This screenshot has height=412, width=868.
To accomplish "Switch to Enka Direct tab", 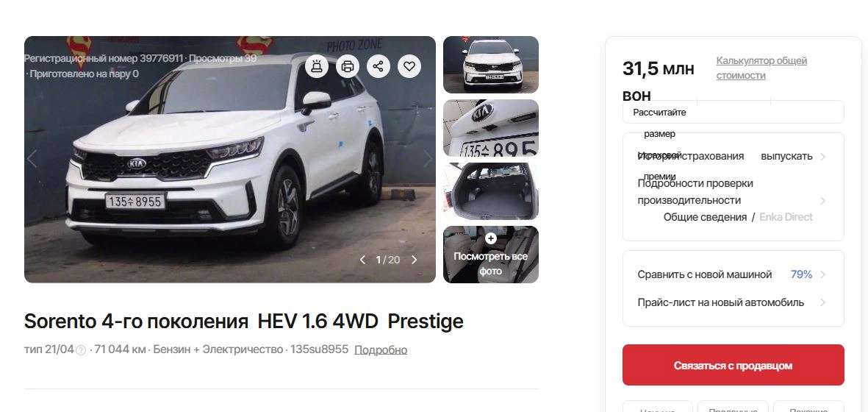I will (786, 217).
